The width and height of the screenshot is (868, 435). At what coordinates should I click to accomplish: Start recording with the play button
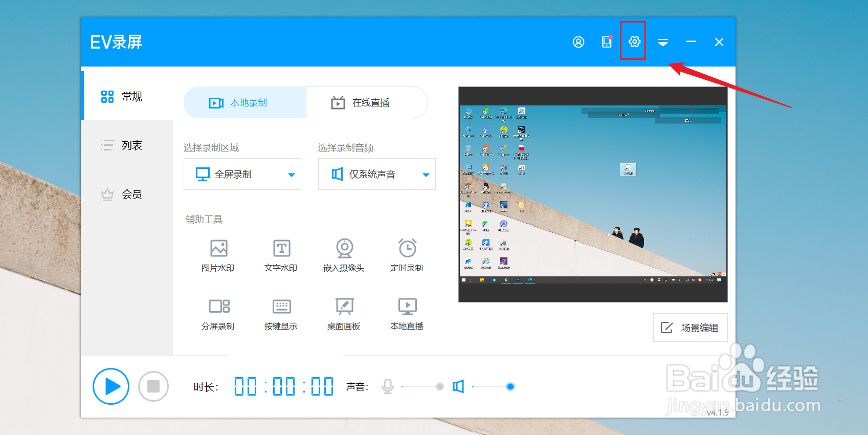tap(111, 386)
